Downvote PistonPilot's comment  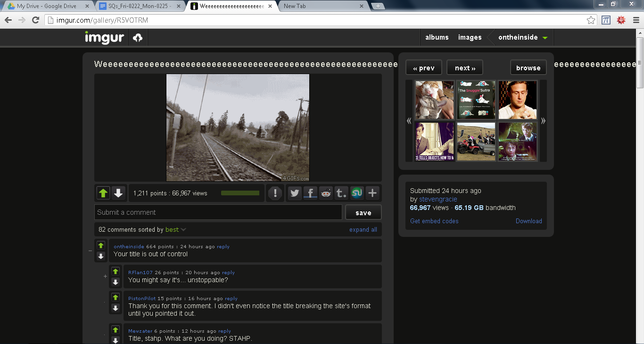click(x=115, y=308)
